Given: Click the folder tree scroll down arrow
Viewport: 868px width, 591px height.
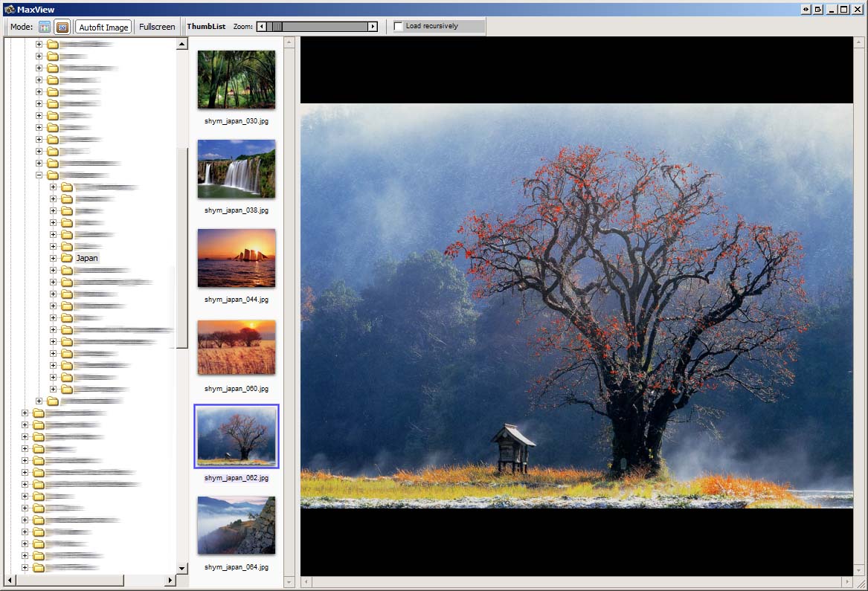Looking at the screenshot, I should [181, 569].
